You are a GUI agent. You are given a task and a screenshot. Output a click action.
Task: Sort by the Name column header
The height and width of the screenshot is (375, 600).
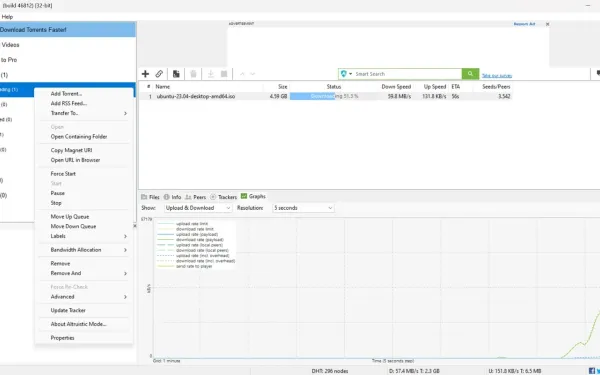click(163, 87)
